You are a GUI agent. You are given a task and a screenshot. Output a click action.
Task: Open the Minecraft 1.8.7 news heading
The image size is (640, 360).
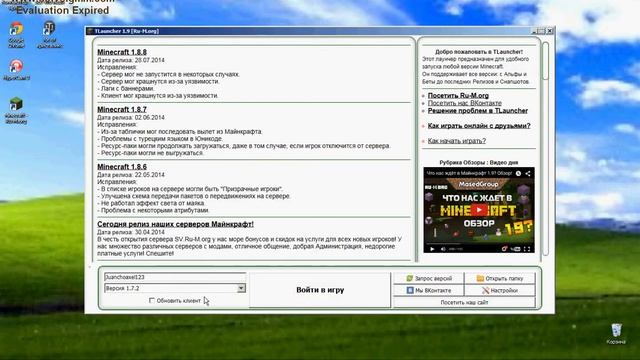(x=122, y=109)
